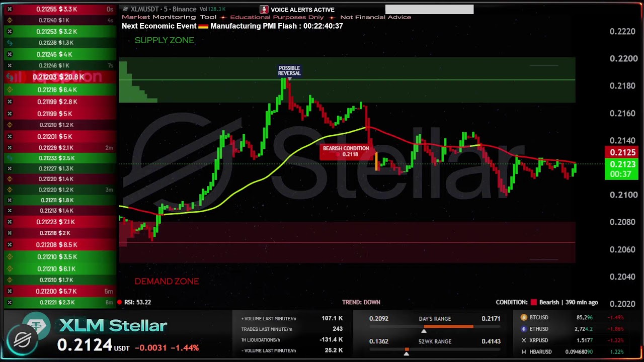Click swap-arrows icon on the 0.21233 $2.5 K row
Image resolution: width=644 pixels, height=362 pixels.
point(10,158)
